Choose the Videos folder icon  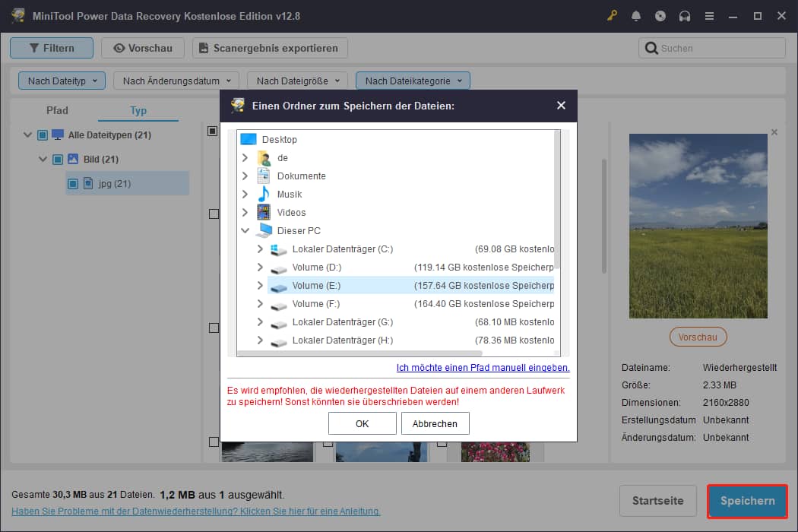coord(264,213)
